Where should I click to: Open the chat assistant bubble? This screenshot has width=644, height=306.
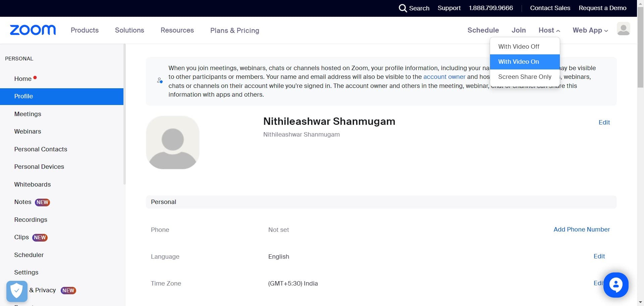coord(615,285)
